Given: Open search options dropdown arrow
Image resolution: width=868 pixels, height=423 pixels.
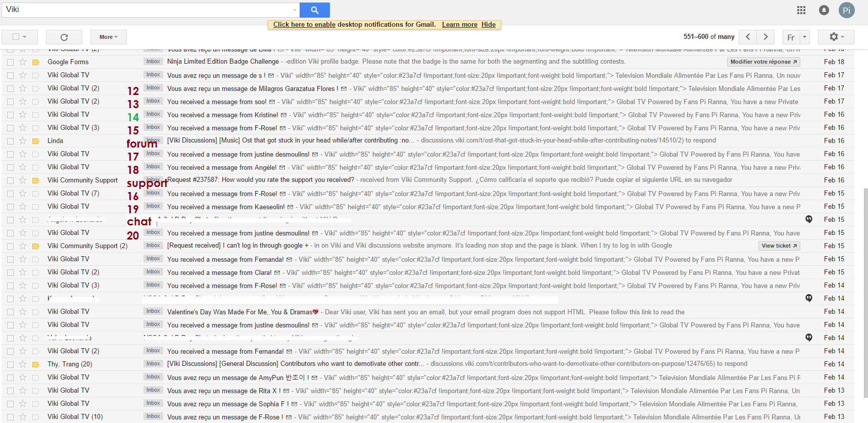Looking at the screenshot, I should [295, 10].
